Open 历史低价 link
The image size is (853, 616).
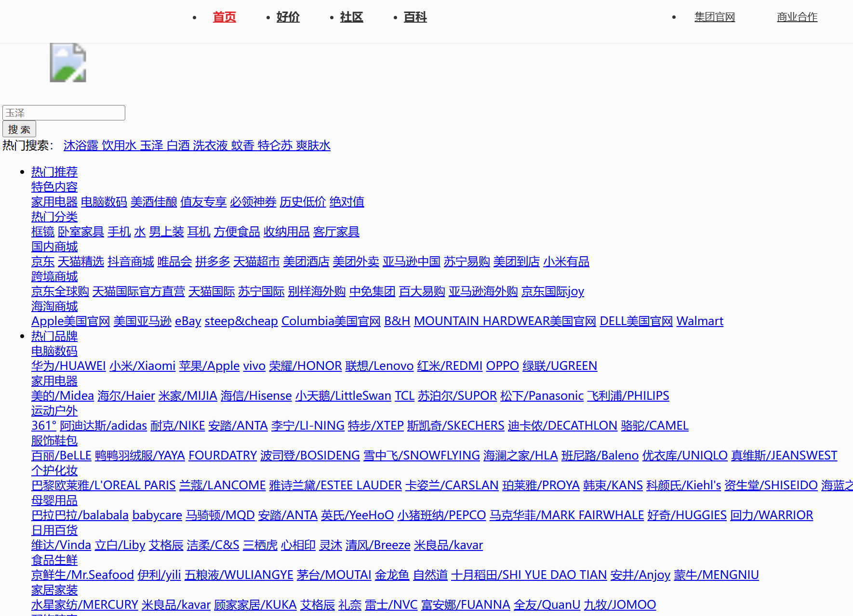pyautogui.click(x=303, y=202)
